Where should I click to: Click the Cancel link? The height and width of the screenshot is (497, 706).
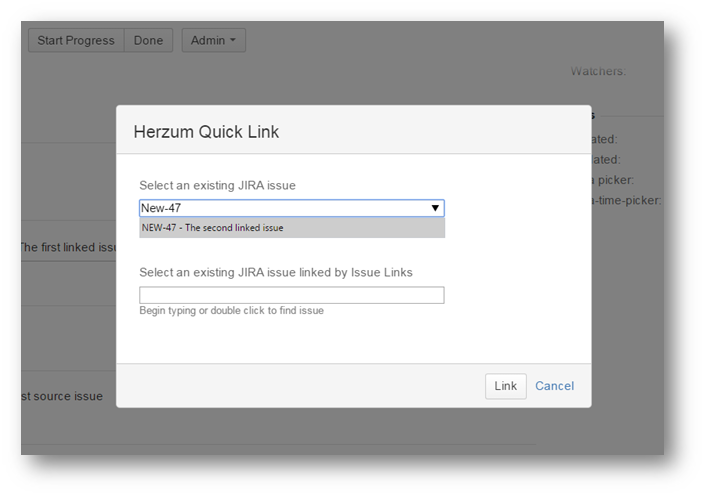click(554, 386)
